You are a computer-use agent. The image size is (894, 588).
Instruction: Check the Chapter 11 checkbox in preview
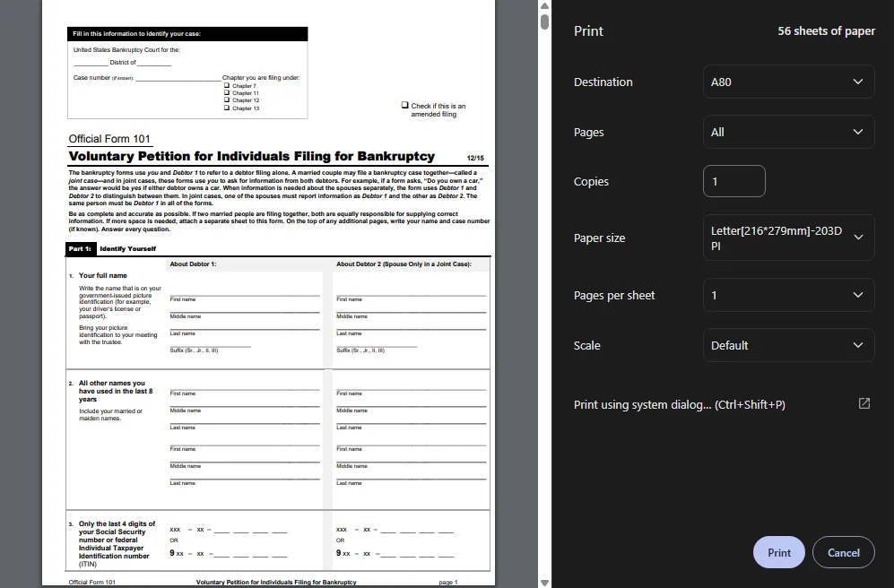click(x=227, y=93)
